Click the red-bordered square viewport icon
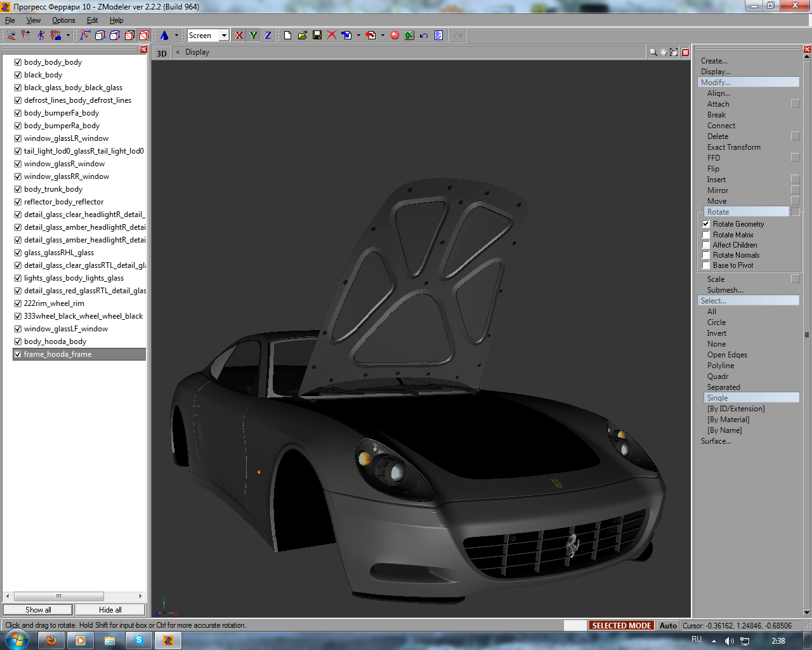This screenshot has height=650, width=812. coord(685,52)
